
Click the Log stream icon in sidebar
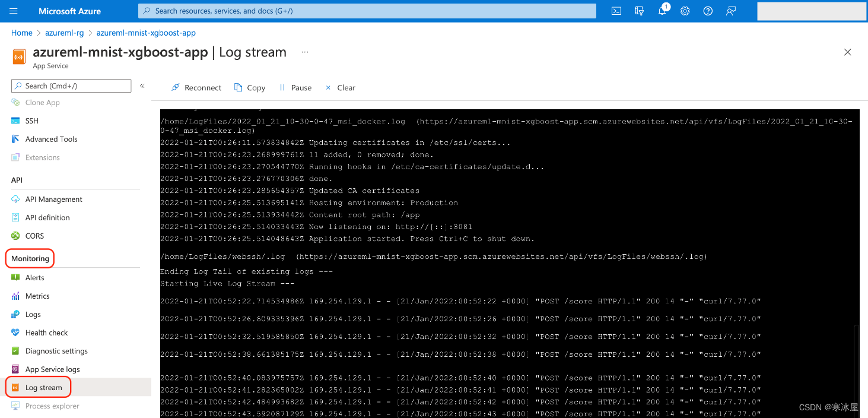click(15, 388)
